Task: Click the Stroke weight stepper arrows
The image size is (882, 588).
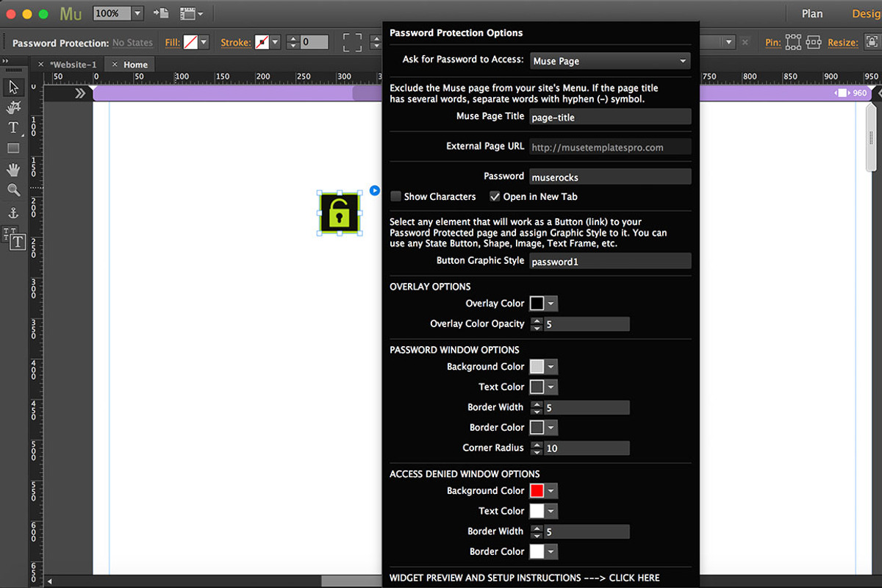Action: pos(293,42)
